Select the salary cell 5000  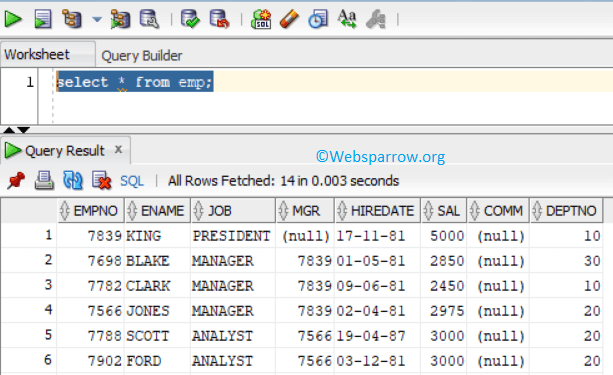pos(444,236)
